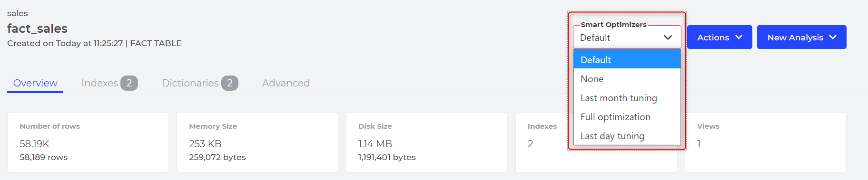
Task: Pick Last month tuning option
Action: (x=627, y=98)
